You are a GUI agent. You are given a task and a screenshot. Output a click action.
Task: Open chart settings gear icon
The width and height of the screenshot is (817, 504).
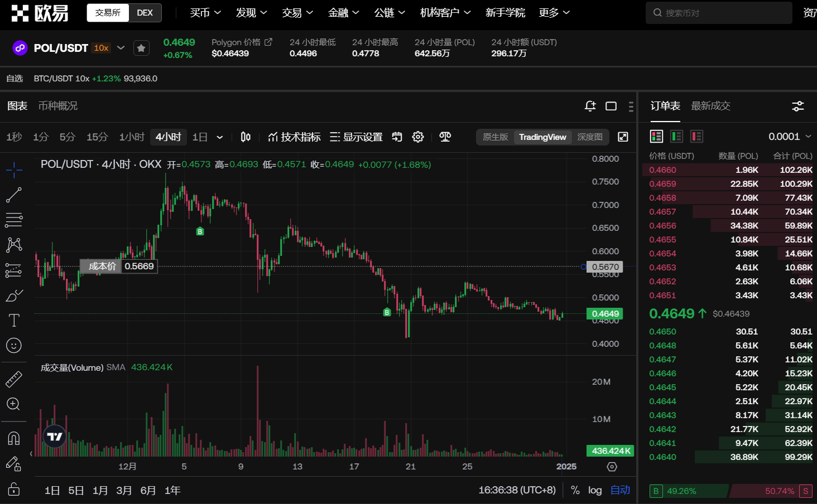pyautogui.click(x=418, y=137)
